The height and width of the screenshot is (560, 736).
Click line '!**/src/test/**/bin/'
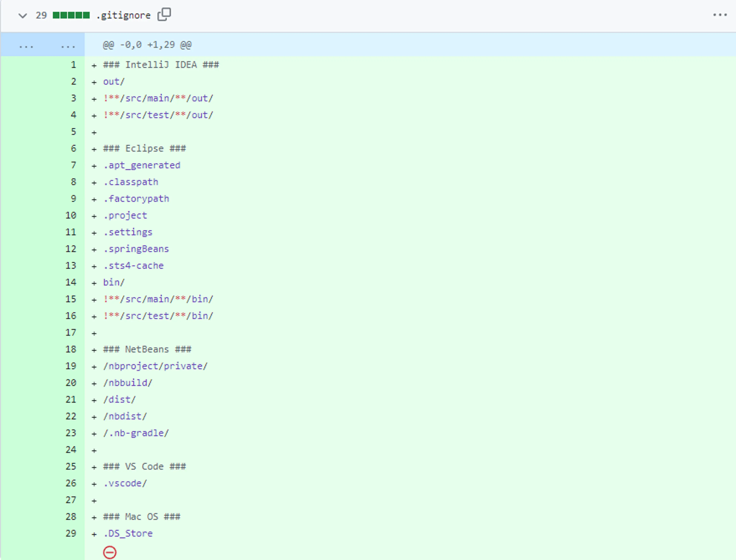pyautogui.click(x=158, y=316)
